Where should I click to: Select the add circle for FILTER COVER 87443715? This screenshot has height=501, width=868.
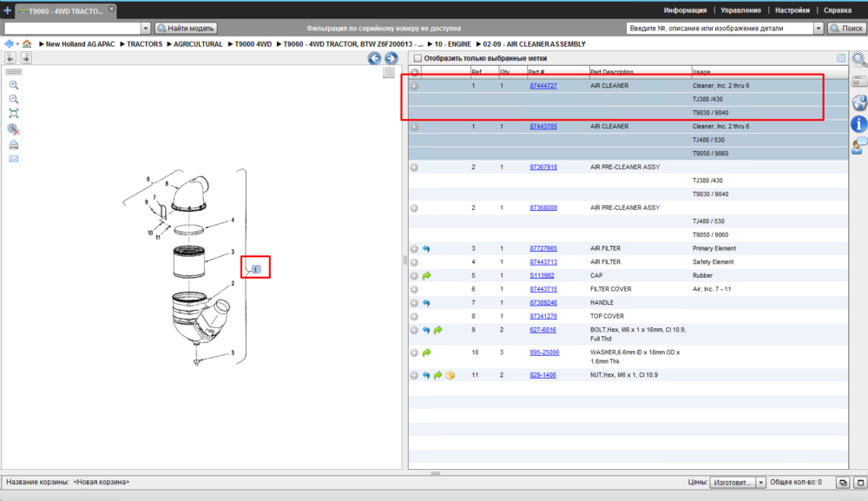[x=414, y=289]
